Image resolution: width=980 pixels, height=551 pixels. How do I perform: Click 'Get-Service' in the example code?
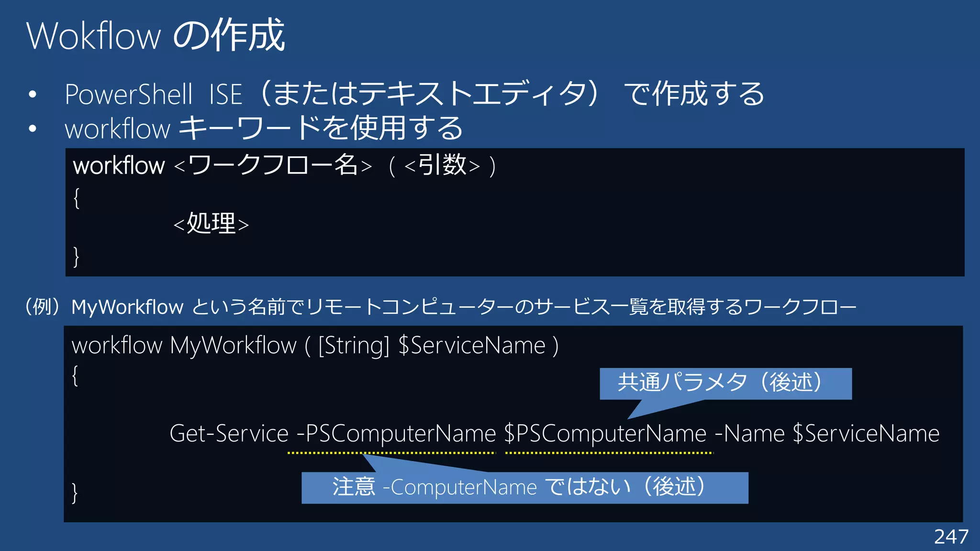click(229, 434)
